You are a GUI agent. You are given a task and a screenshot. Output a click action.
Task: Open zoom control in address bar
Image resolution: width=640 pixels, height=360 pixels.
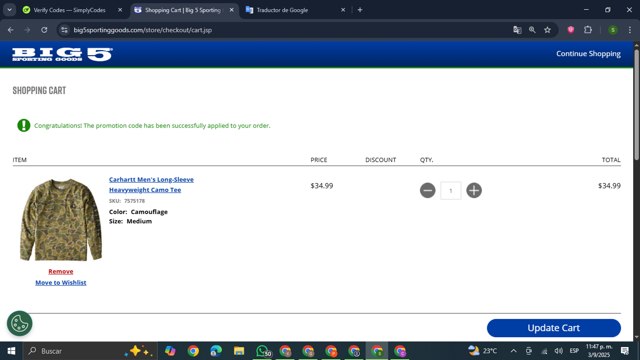(x=532, y=30)
